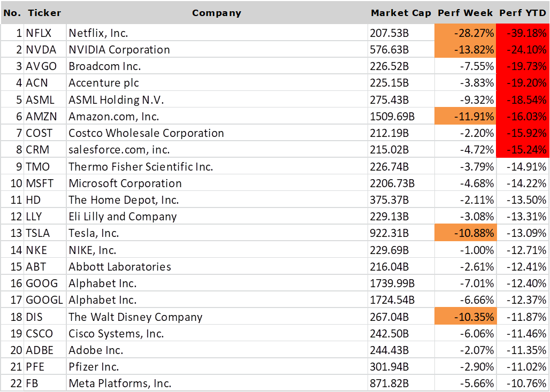The width and height of the screenshot is (550, 392).
Task: Click Cisco Systems, Inc. company name
Action: 117,334
